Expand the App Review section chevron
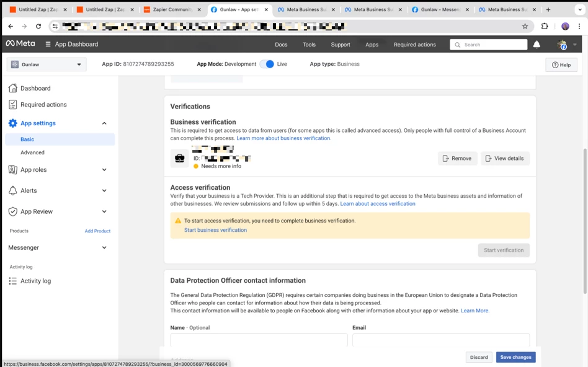The height and width of the screenshot is (367, 588). coord(104,211)
